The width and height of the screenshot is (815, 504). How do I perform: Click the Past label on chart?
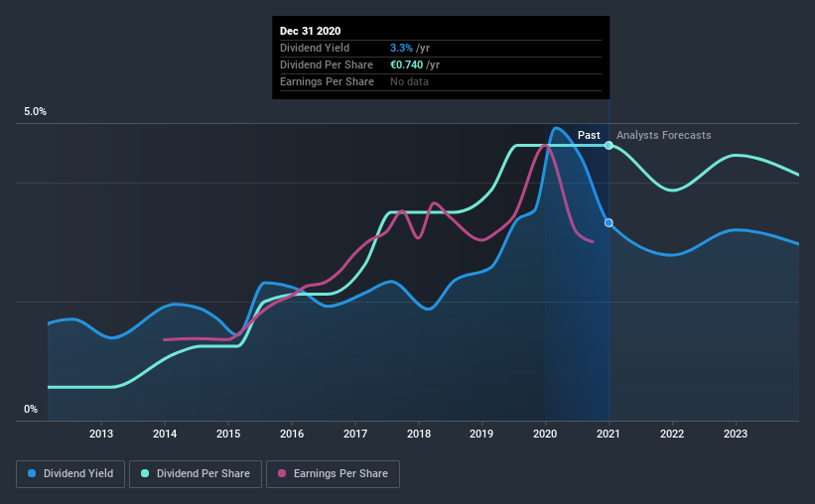(589, 135)
